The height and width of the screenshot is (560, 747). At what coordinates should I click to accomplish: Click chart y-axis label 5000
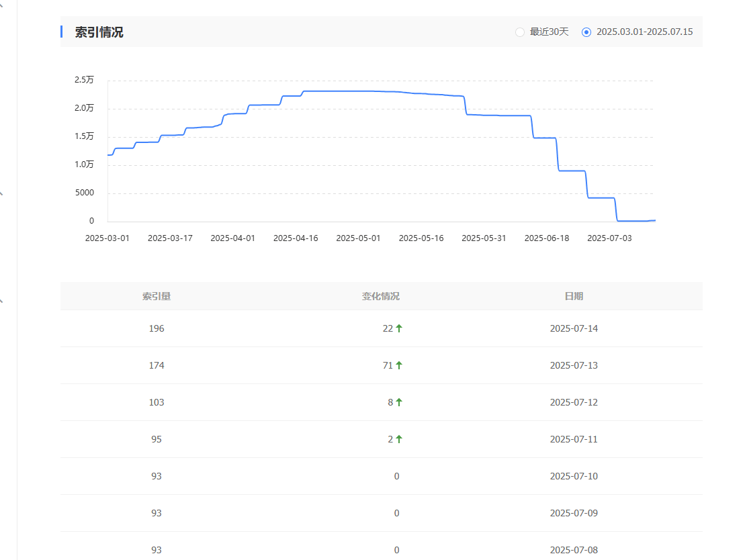click(x=85, y=193)
